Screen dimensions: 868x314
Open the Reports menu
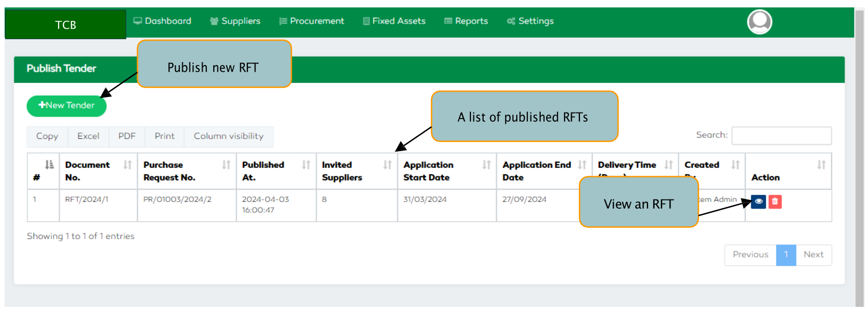[466, 21]
